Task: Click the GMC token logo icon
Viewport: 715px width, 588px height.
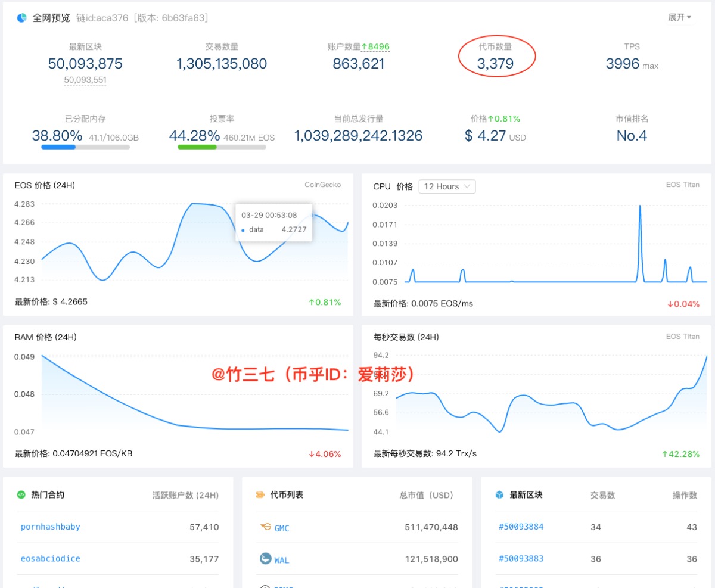Action: 266,527
